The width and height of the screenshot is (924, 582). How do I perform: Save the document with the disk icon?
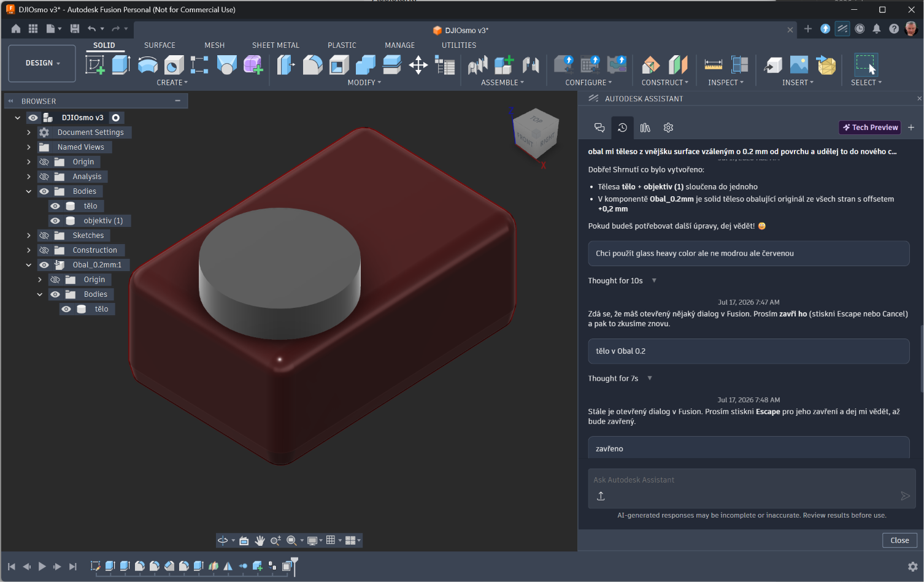point(75,29)
